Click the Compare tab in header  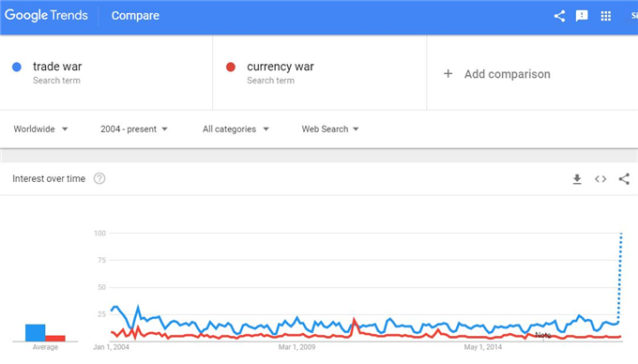click(135, 15)
